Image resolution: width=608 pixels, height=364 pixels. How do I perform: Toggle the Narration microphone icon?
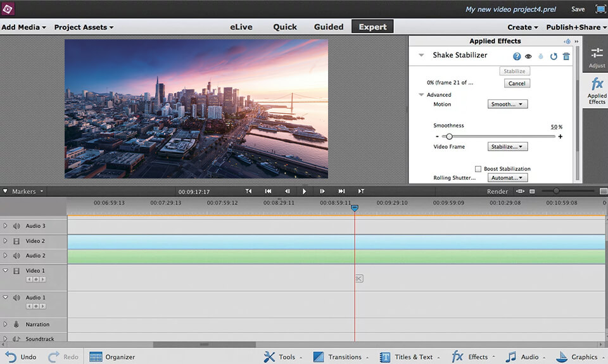tap(16, 325)
